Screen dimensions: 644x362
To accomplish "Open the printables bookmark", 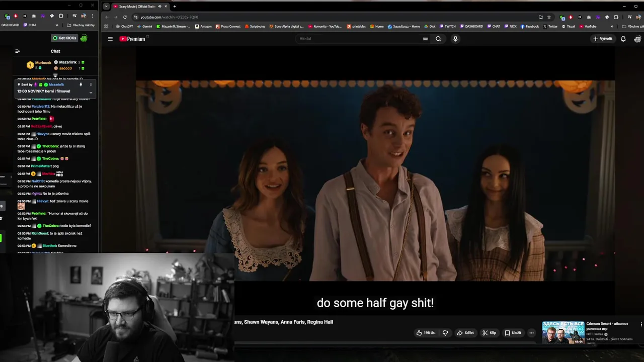I will [x=356, y=26].
